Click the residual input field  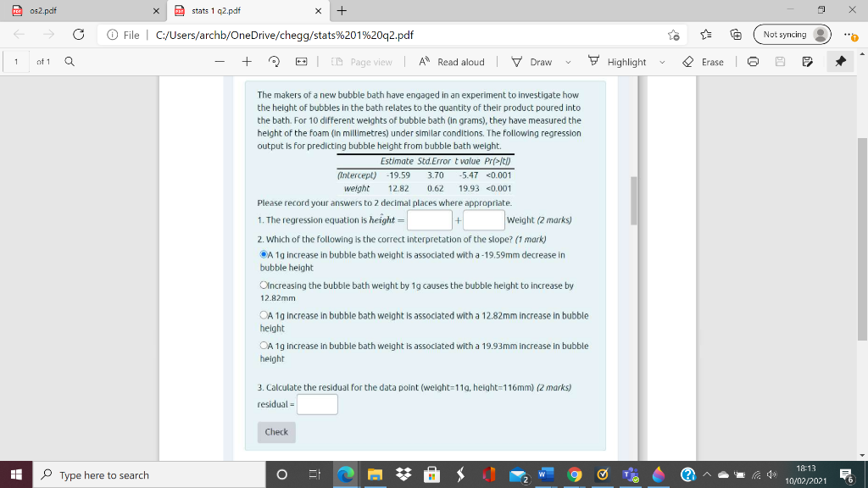pyautogui.click(x=317, y=404)
